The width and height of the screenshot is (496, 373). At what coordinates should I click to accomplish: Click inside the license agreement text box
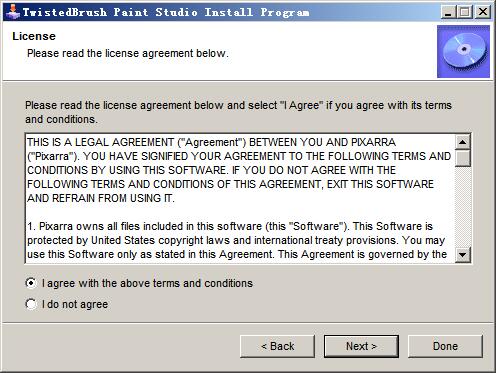[240, 199]
